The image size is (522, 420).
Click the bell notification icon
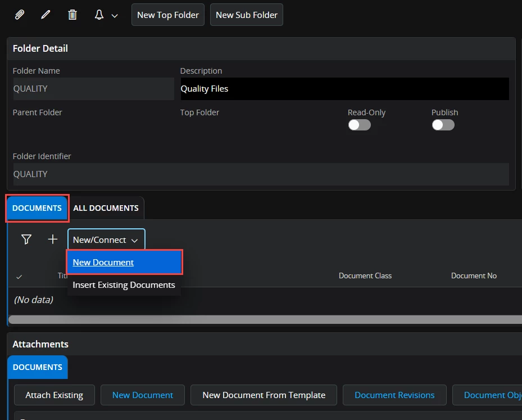click(99, 15)
